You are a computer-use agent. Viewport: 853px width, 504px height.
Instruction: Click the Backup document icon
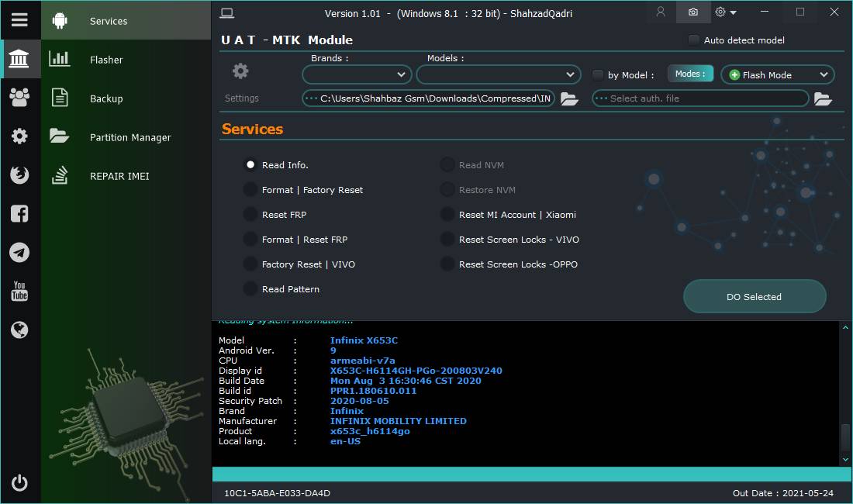tap(60, 98)
